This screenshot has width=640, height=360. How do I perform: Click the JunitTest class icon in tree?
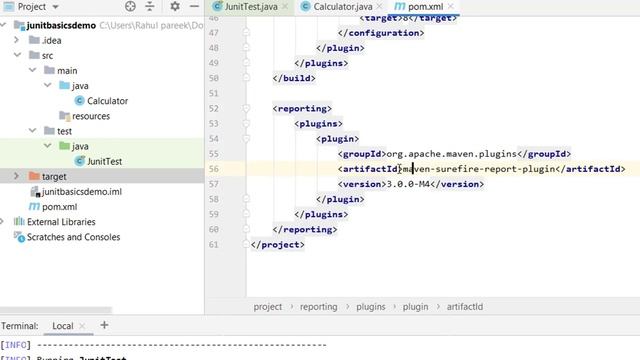pyautogui.click(x=80, y=161)
